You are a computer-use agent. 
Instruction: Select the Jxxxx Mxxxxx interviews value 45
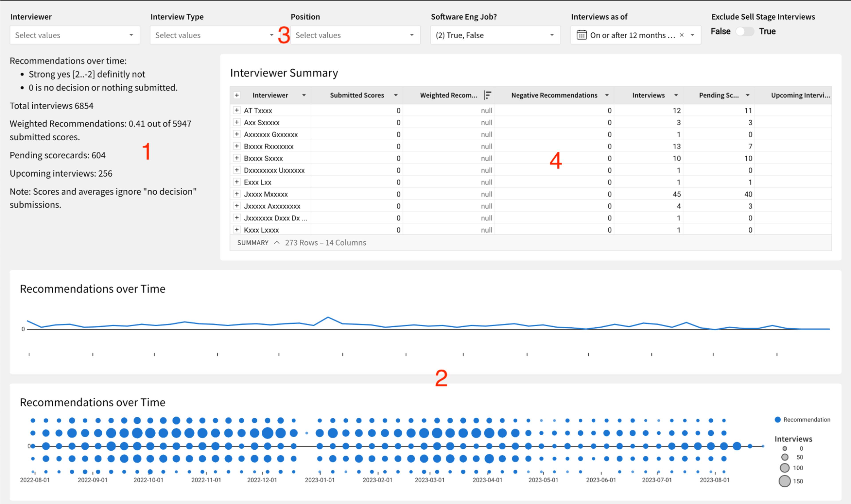[677, 194]
